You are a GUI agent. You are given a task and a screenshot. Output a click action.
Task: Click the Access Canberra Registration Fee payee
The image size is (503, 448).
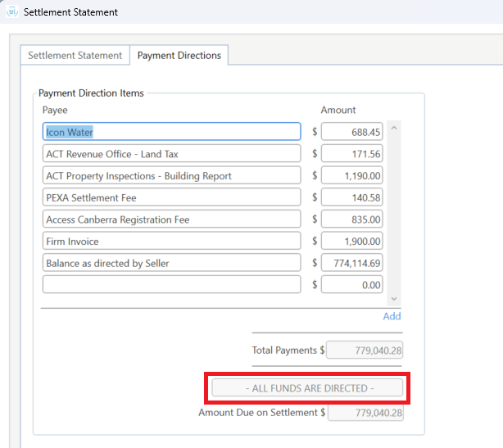tap(171, 219)
